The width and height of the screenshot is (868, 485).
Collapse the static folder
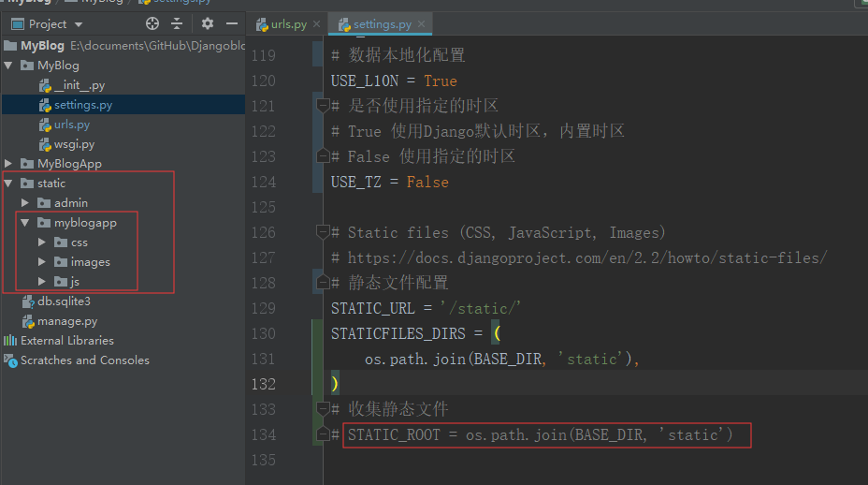coord(8,183)
